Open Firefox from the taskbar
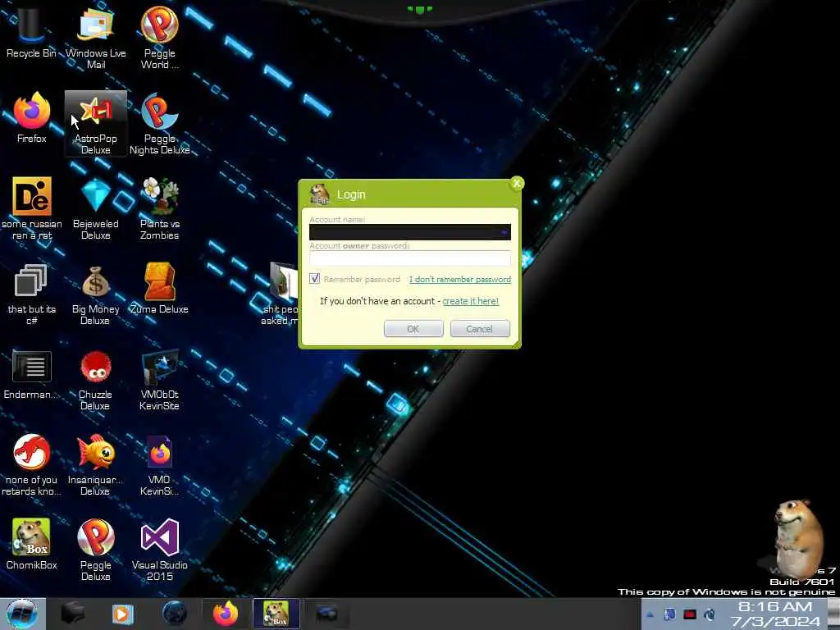The width and height of the screenshot is (840, 630). (x=226, y=614)
